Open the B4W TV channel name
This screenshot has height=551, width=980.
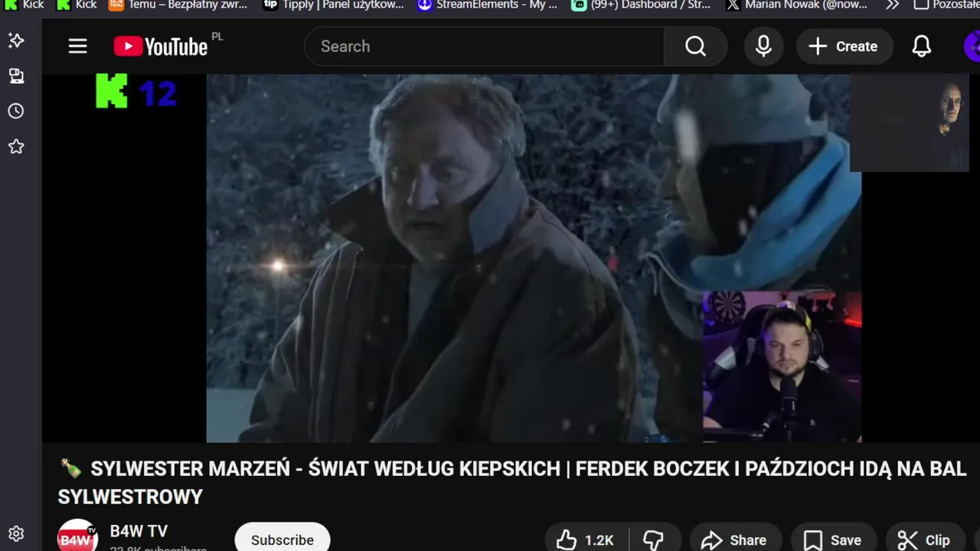click(139, 531)
